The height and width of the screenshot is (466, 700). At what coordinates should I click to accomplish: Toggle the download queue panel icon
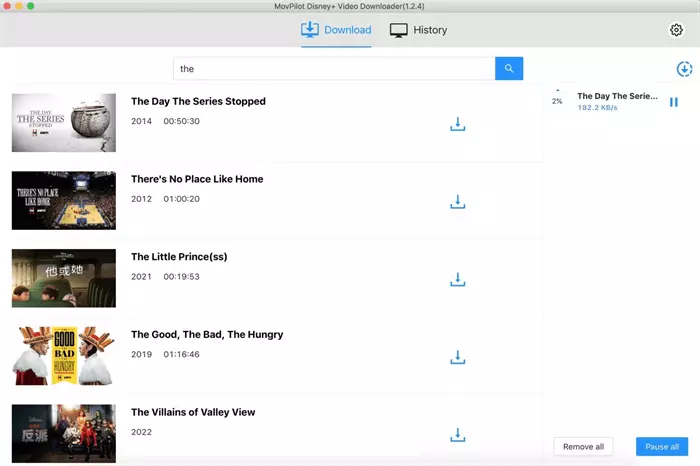coord(684,69)
